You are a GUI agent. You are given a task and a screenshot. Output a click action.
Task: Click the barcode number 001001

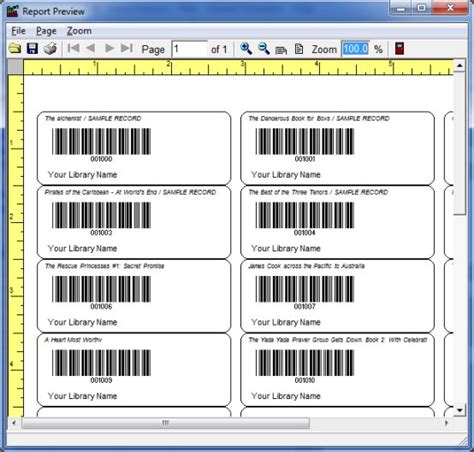(305, 159)
